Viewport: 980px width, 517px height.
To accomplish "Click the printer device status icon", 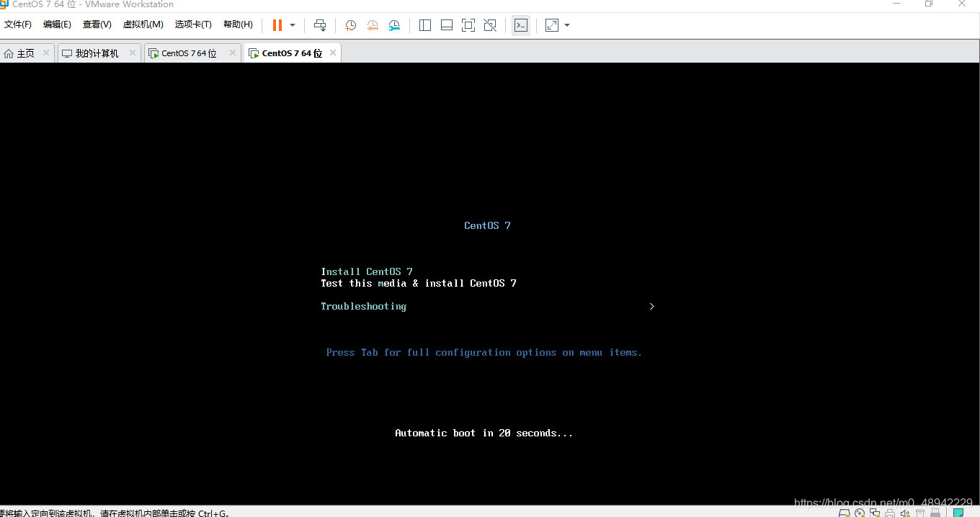I will [890, 513].
